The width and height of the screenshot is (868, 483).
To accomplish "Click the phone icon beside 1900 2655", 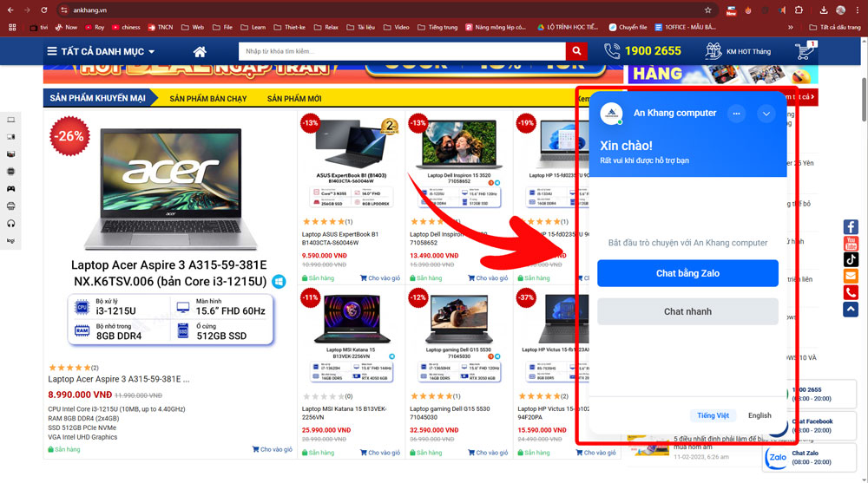I will [x=612, y=51].
